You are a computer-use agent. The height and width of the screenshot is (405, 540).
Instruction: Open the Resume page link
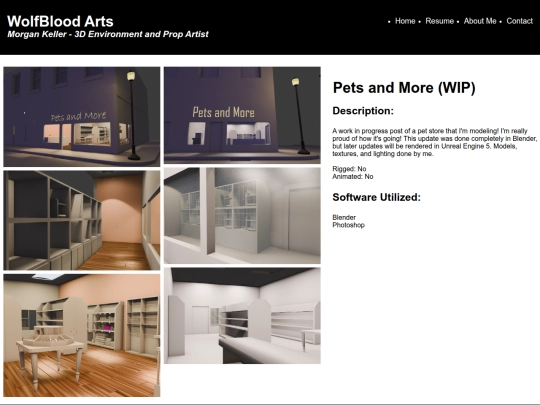pyautogui.click(x=439, y=21)
